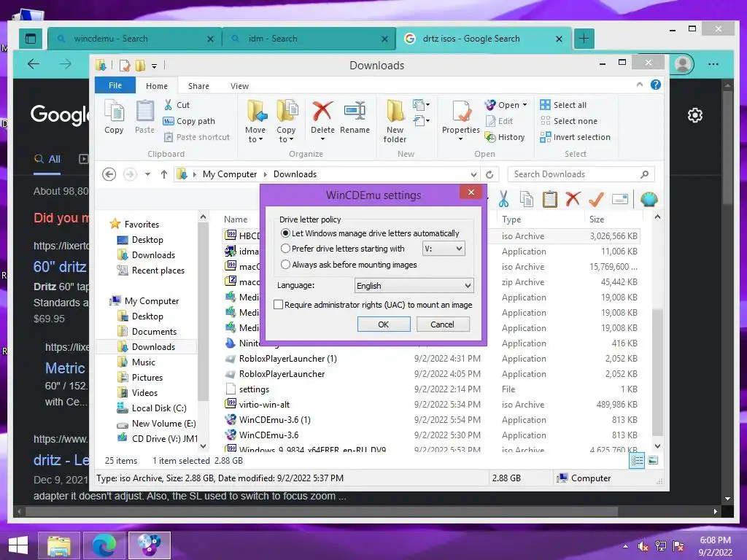Click the orange checkmark icon in the secondary toolbar
The image size is (747, 560).
click(596, 199)
